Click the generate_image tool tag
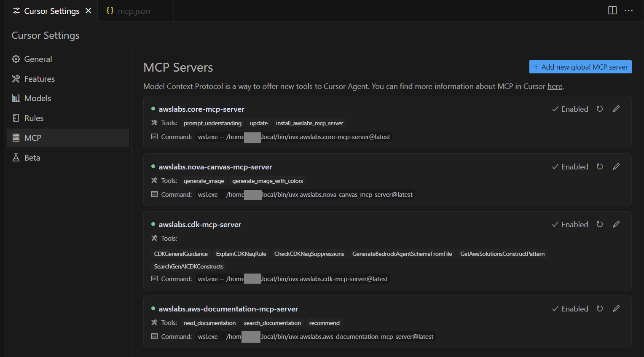The image size is (644, 357). coord(204,181)
